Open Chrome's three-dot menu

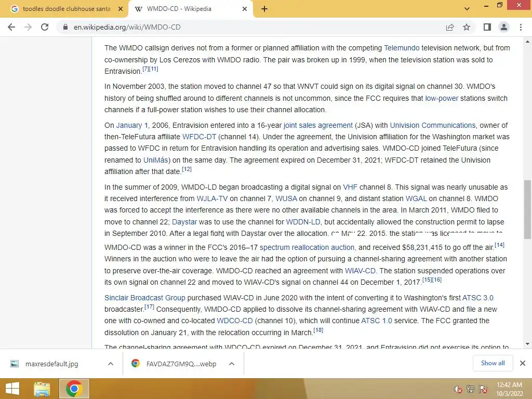(x=521, y=27)
